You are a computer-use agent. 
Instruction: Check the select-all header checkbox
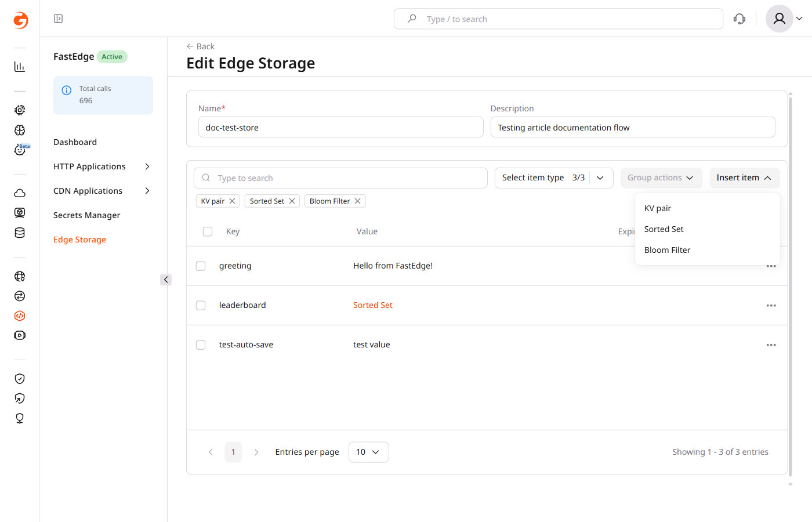click(x=208, y=231)
